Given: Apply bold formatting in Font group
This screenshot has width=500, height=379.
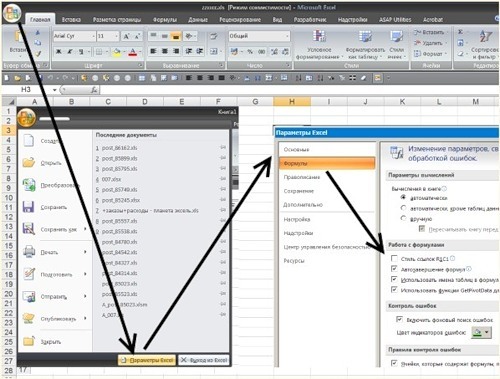Looking at the screenshot, I should click(59, 52).
